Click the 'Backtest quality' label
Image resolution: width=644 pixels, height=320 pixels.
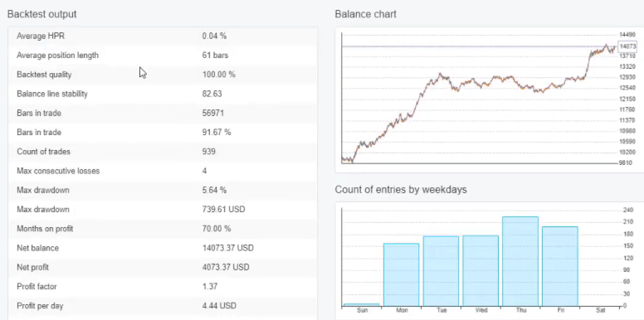pyautogui.click(x=44, y=75)
